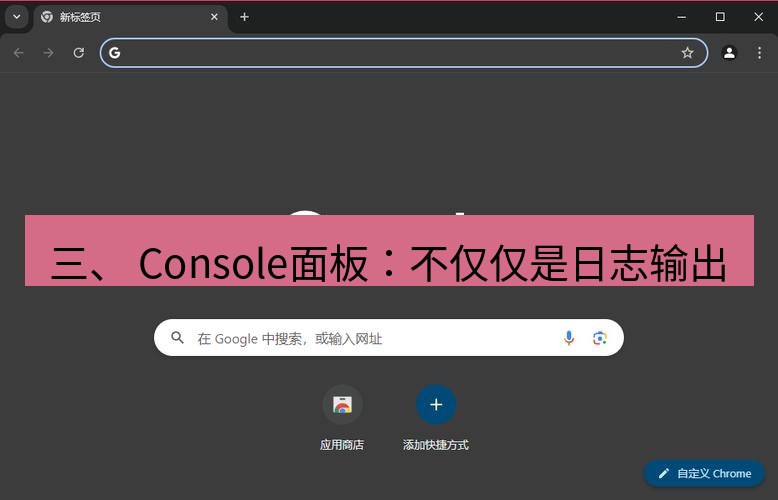
Task: Click the 添加快捷方式 plus button
Action: (x=436, y=405)
